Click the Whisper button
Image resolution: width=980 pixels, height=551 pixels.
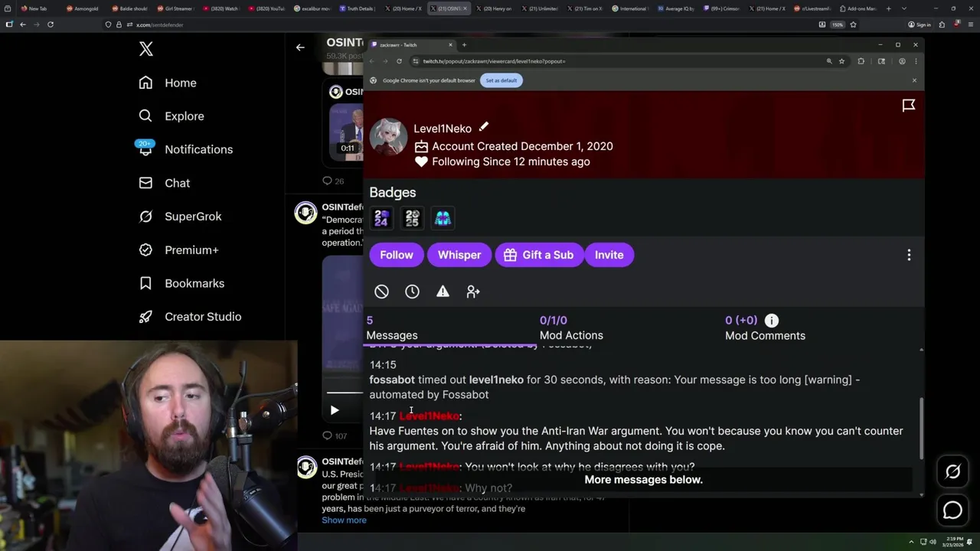click(459, 255)
